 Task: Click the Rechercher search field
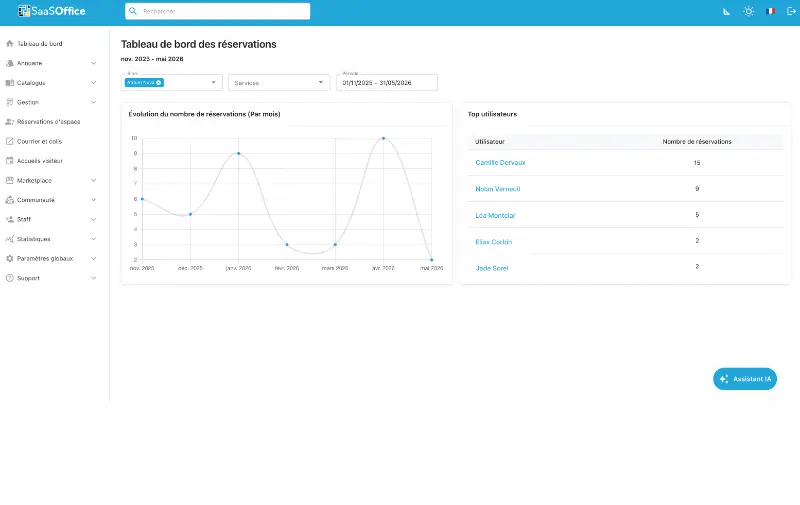217,11
